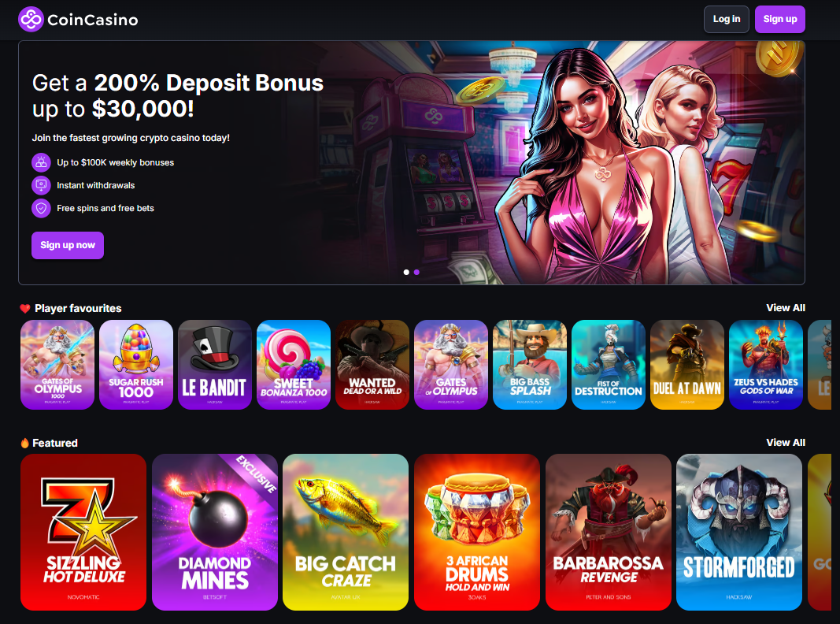Click the free spins shield icon
840x624 pixels.
tap(41, 208)
